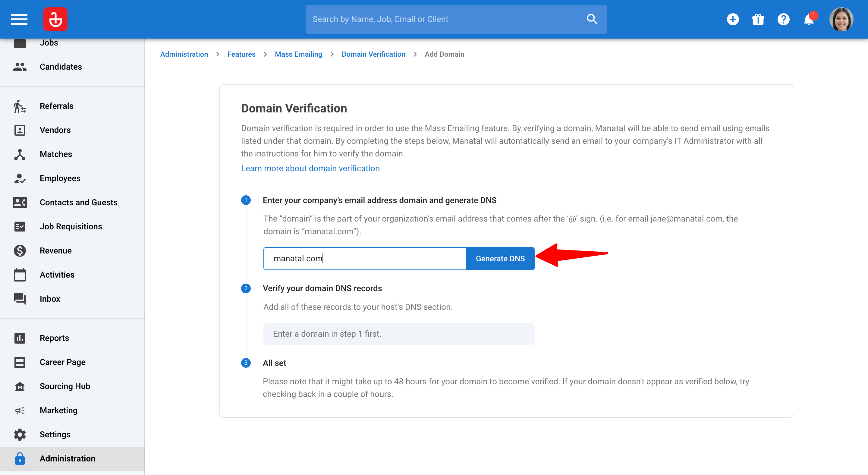868x475 pixels.
Task: Click the plus add icon
Action: point(733,19)
